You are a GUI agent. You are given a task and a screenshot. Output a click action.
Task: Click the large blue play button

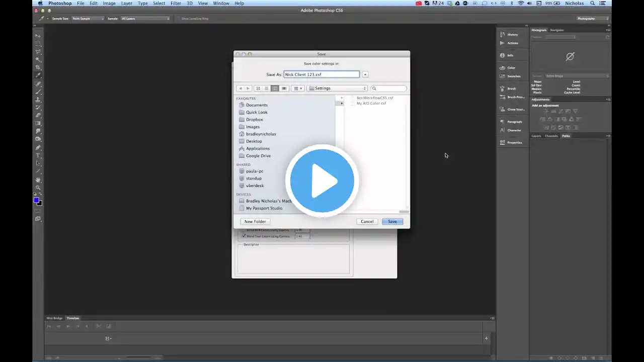tap(322, 181)
